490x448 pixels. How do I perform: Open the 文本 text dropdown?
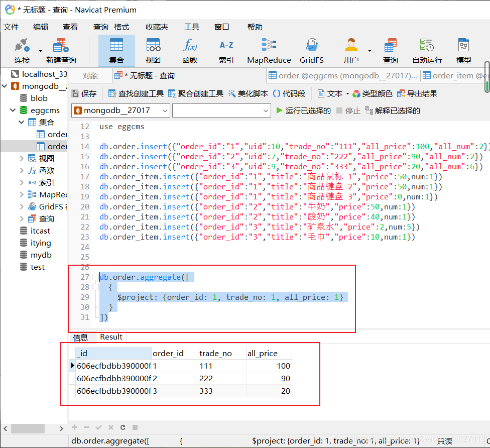(333, 94)
